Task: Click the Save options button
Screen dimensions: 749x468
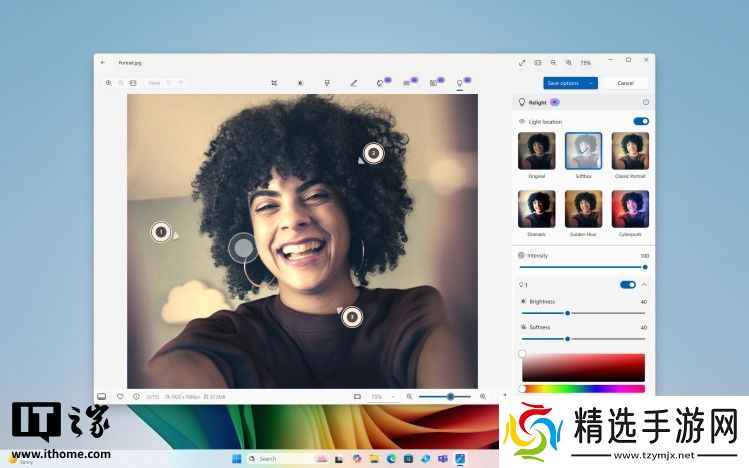Action: coord(564,82)
